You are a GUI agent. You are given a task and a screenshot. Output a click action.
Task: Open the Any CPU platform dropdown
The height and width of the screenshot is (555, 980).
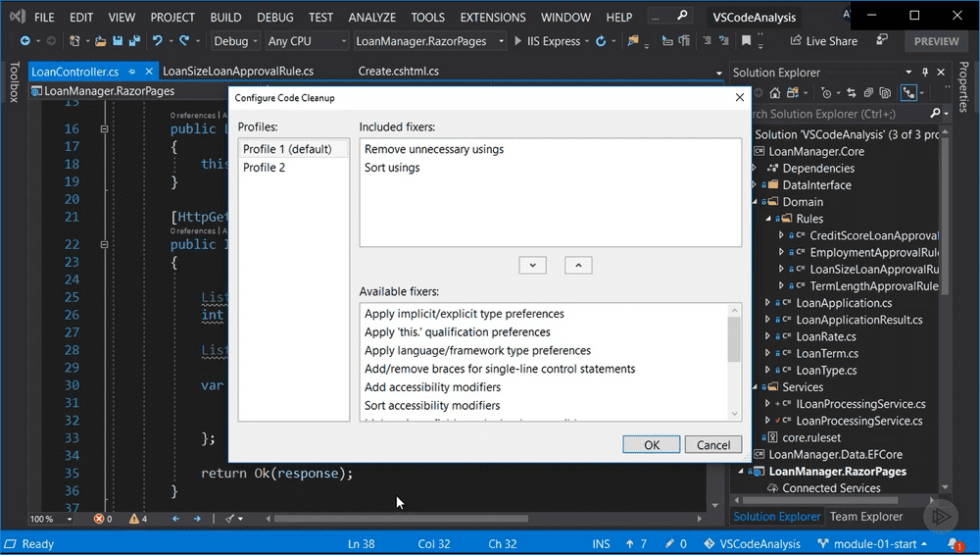pos(307,41)
